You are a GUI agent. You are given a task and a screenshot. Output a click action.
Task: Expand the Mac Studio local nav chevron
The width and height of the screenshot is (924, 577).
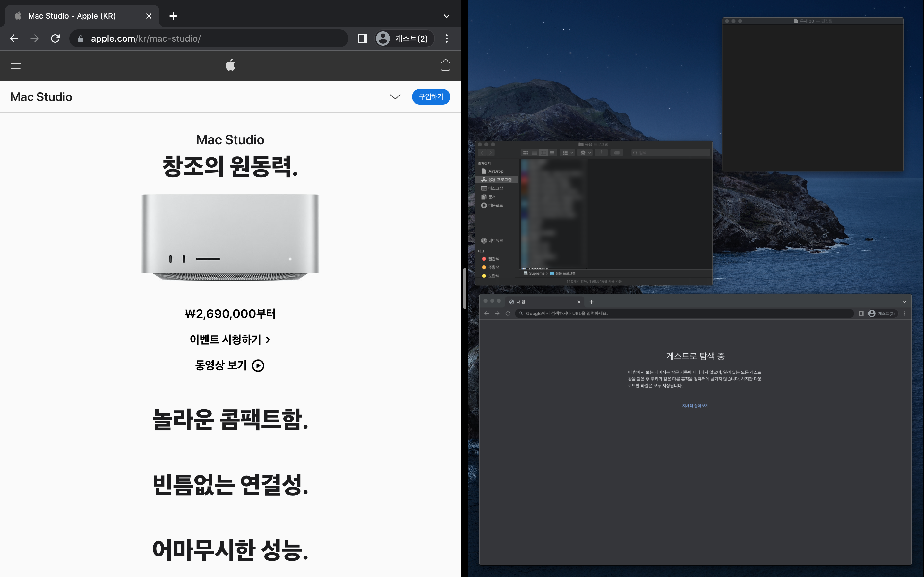pos(395,97)
